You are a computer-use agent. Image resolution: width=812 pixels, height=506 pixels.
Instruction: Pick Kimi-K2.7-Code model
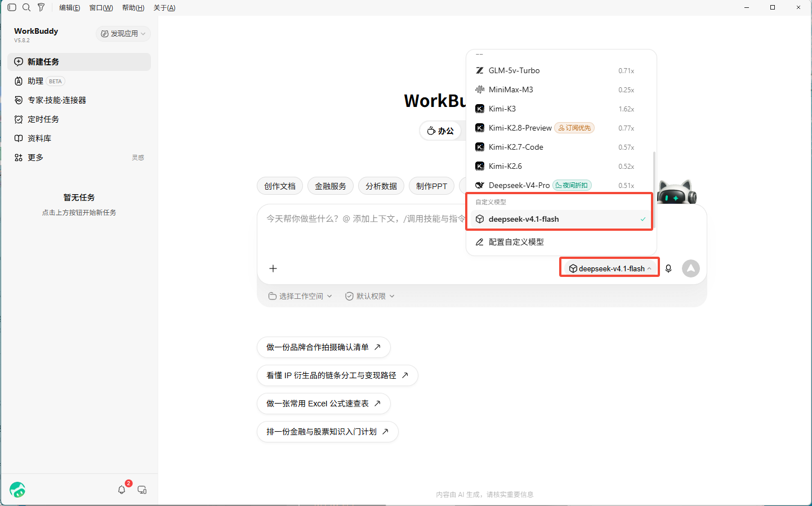click(561, 147)
